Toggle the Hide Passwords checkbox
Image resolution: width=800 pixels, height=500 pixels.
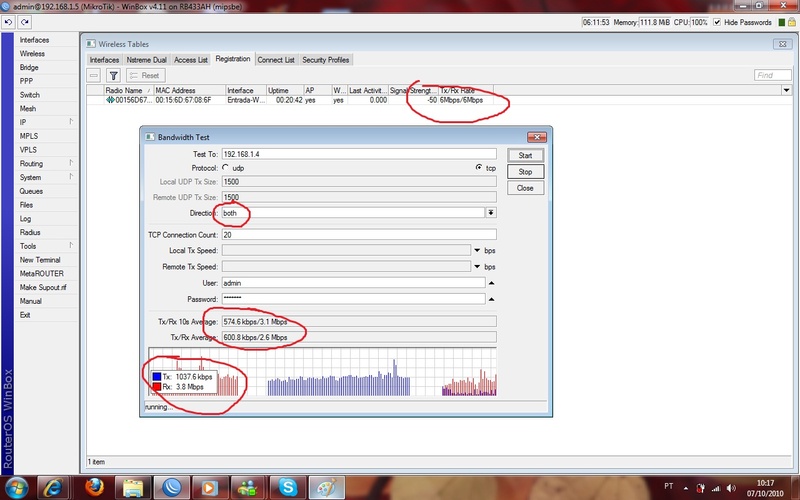[717, 22]
